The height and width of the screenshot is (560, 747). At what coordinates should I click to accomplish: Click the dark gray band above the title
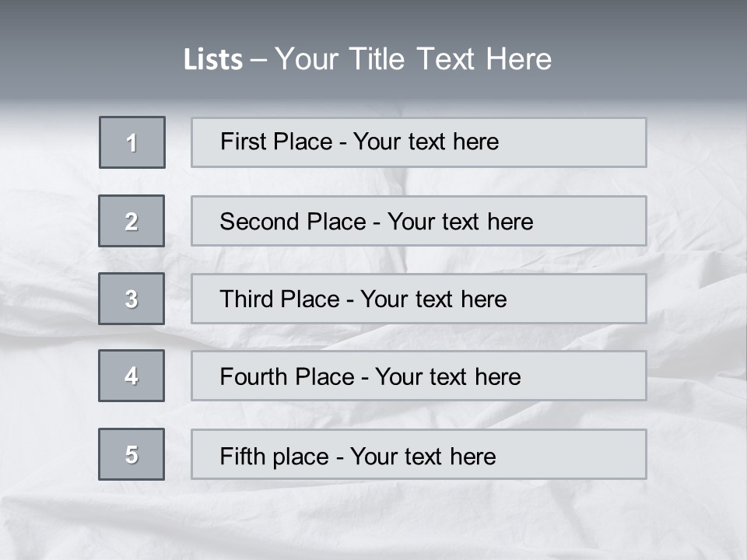click(373, 17)
